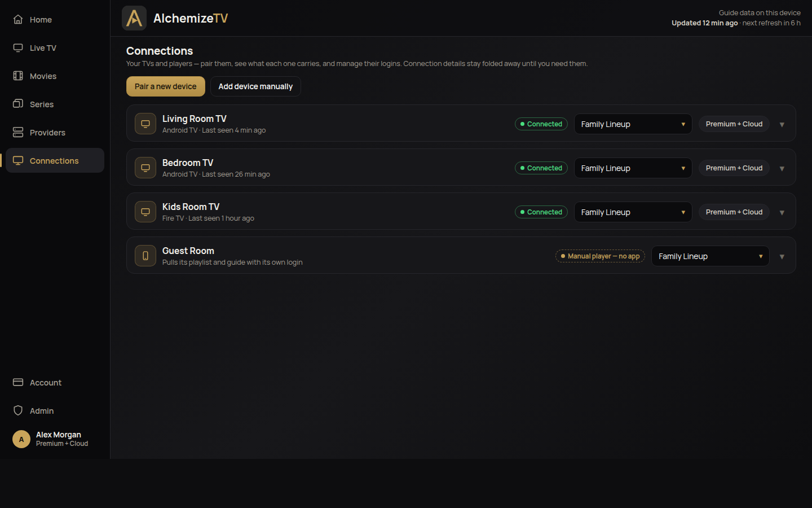Screen dimensions: 812x508
Task: Expand Bedroom TV connection details
Action: (782, 169)
